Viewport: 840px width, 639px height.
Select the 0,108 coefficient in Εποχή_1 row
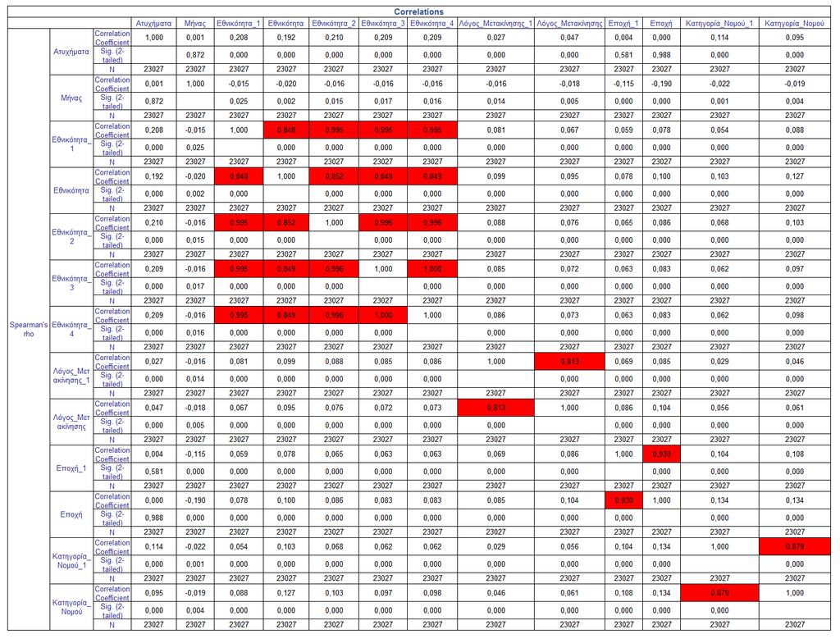pos(794,454)
